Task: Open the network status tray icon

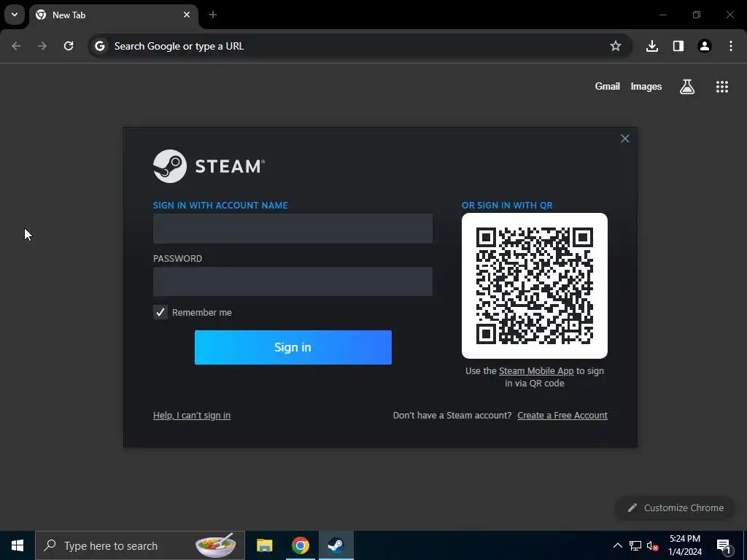Action: click(635, 545)
